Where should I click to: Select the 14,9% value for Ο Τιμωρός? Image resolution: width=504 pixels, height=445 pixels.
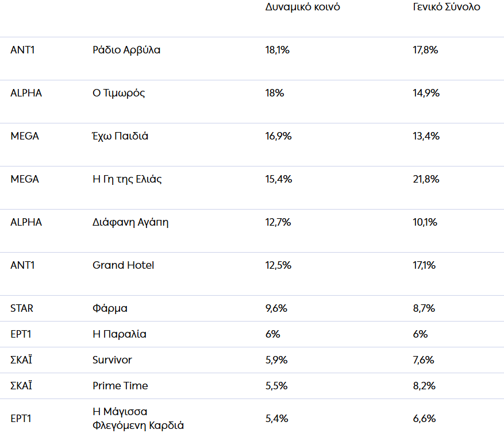[425, 93]
